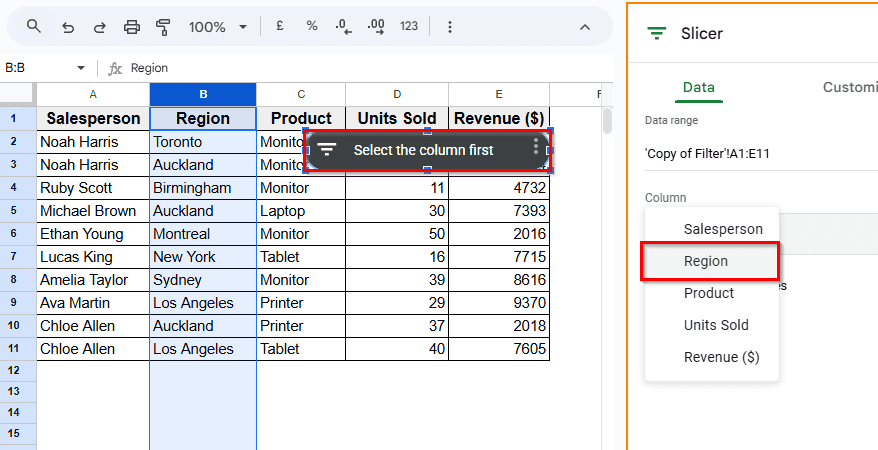Open slicer three-dot options menu
Screen dimensions: 878x450
[x=536, y=147]
